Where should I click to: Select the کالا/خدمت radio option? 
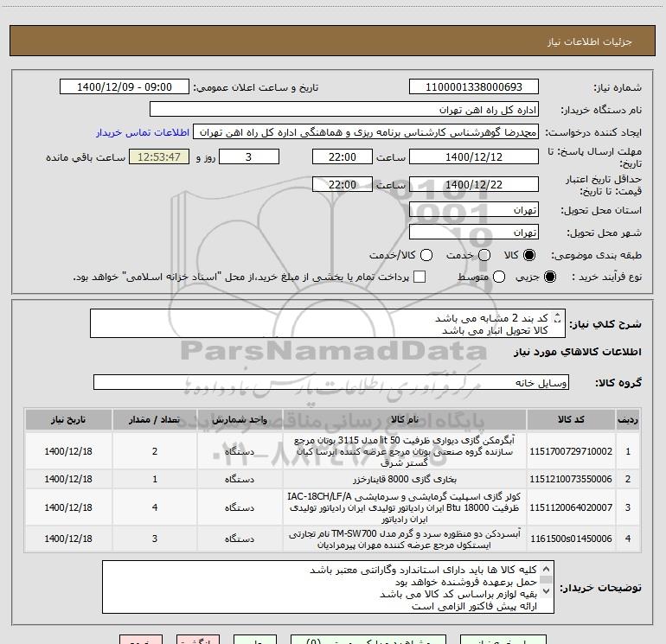click(426, 255)
